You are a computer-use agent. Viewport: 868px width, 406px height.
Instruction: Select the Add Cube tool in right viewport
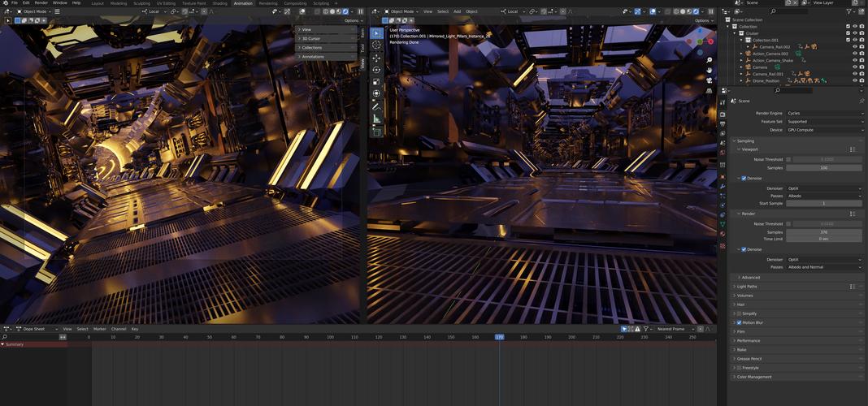point(376,132)
